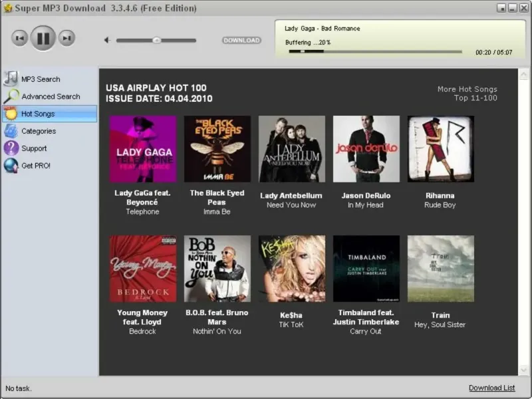532x399 pixels.
Task: Select Timbaland Carry Out album cover
Action: [x=366, y=269]
